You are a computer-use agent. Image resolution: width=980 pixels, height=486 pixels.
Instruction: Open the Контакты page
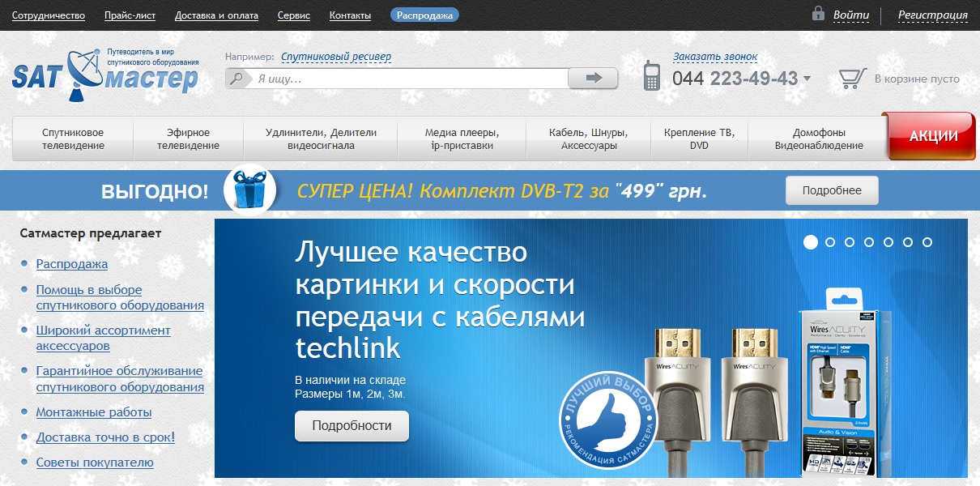click(351, 15)
